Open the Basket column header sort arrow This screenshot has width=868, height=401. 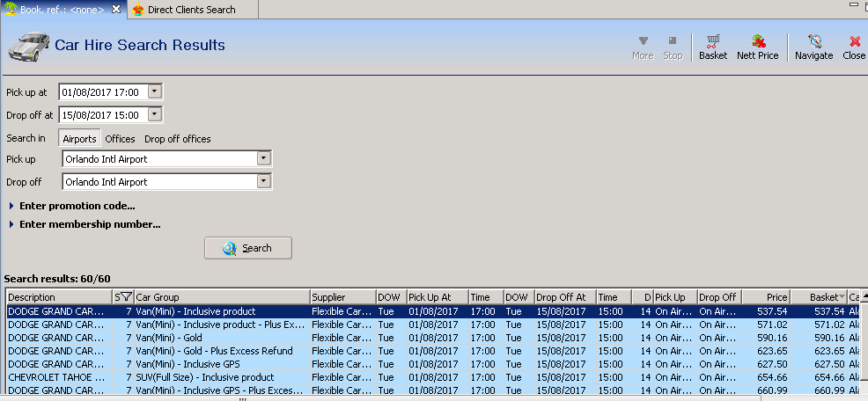pyautogui.click(x=842, y=297)
